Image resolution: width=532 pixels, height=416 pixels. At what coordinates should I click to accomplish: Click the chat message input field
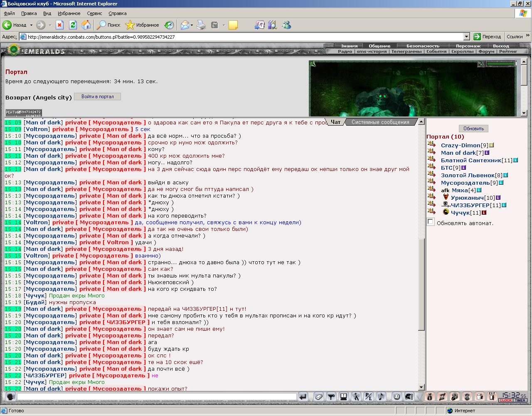pos(157,397)
